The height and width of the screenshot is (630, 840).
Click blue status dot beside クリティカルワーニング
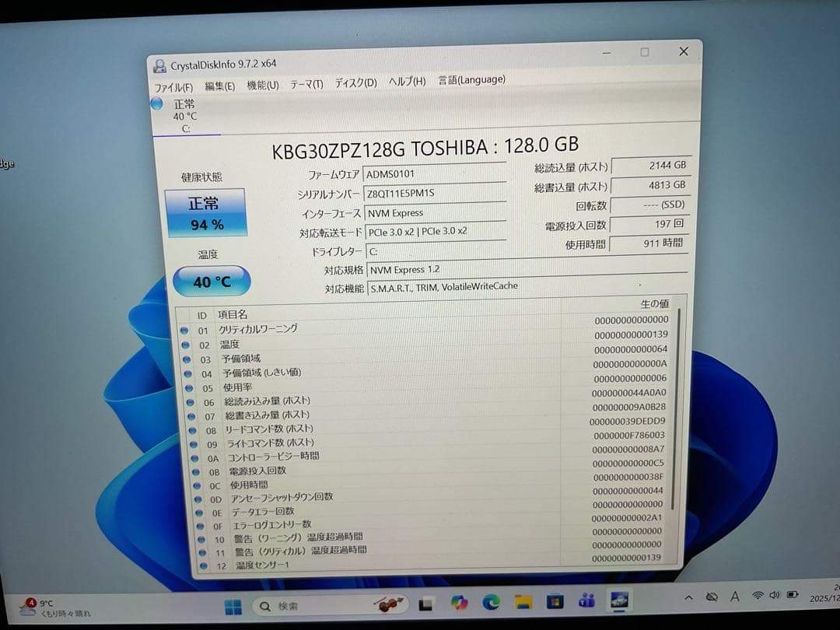pyautogui.click(x=183, y=329)
